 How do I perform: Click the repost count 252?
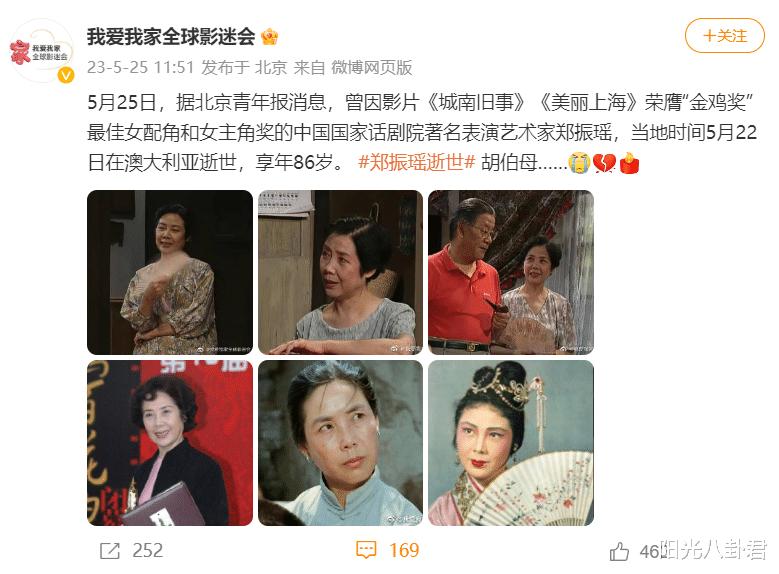148,551
